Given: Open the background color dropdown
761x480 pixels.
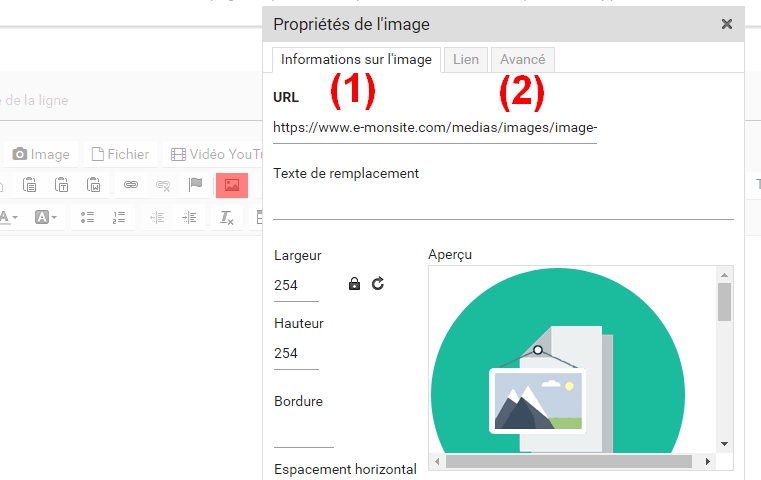Looking at the screenshot, I should pyautogui.click(x=46, y=217).
